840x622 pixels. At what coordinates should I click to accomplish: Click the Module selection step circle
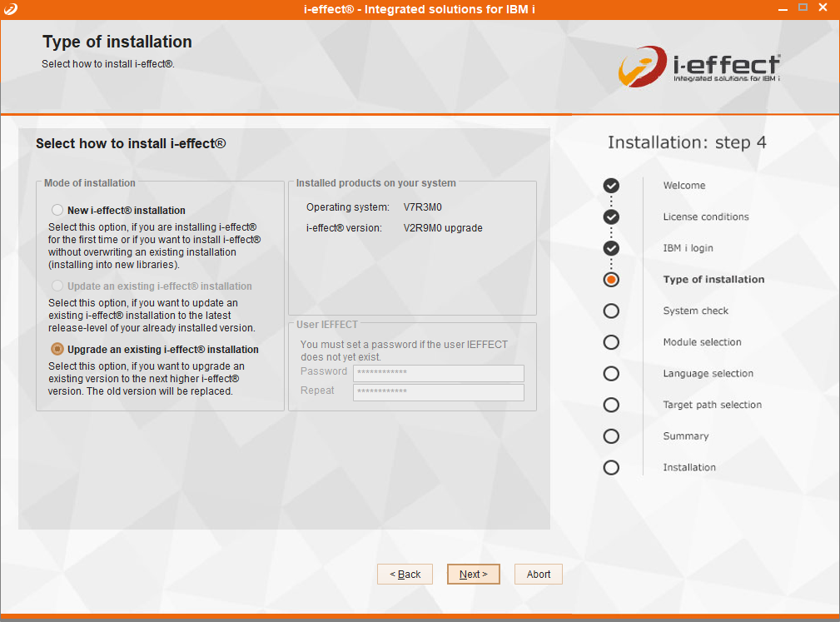(x=611, y=342)
